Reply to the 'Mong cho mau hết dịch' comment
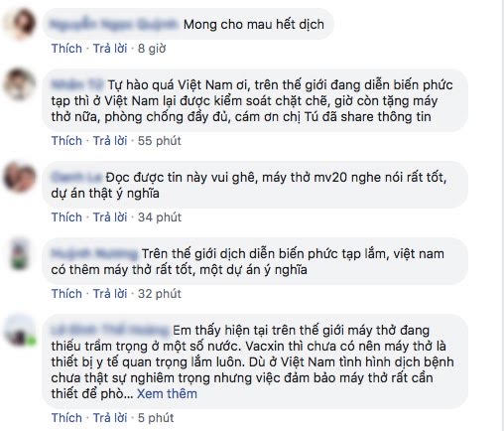Screen dimensions: 504x431 tap(110, 49)
